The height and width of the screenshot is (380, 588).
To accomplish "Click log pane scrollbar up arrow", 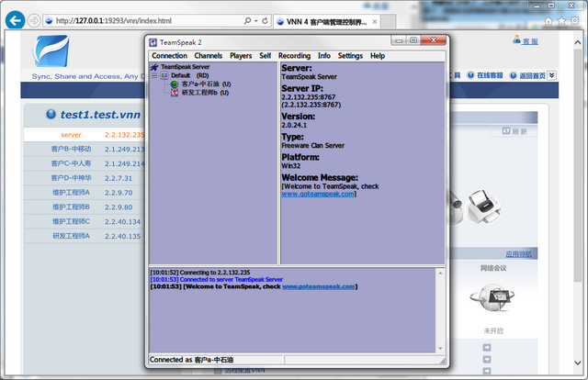I will (x=440, y=273).
